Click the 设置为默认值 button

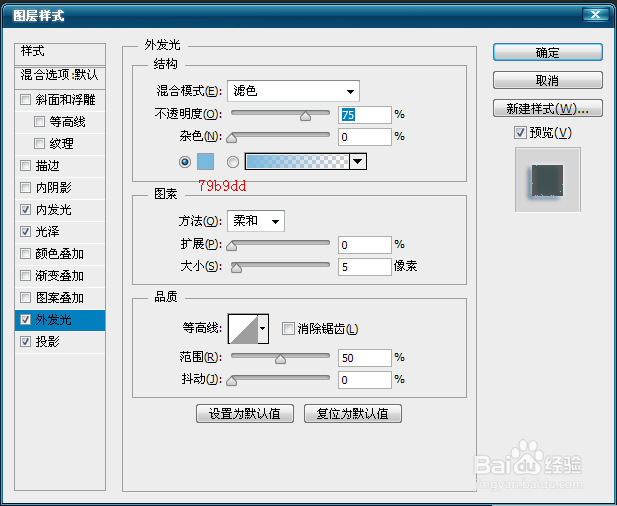coord(245,414)
